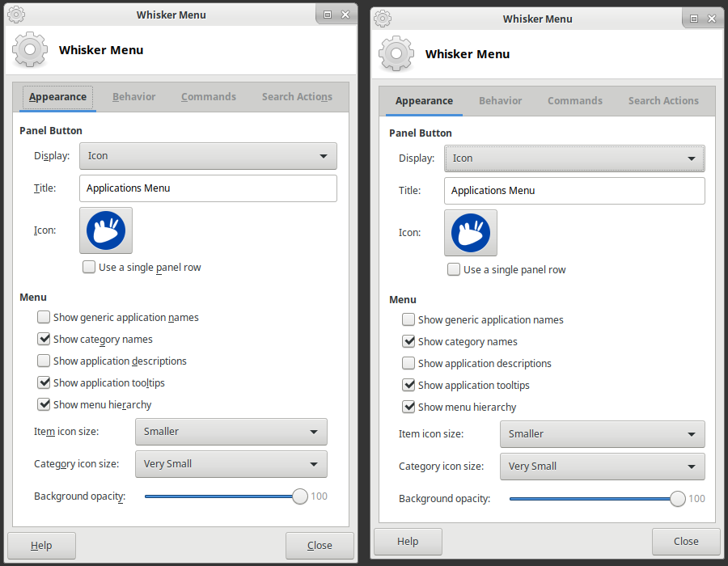Click the large gear logo in right window header
Image resolution: width=728 pixels, height=566 pixels.
click(x=397, y=54)
